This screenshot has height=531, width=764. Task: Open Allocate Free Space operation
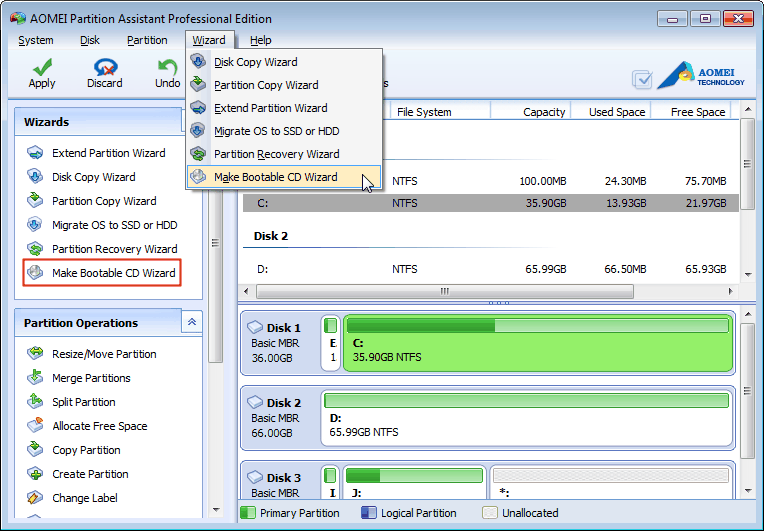click(x=100, y=426)
